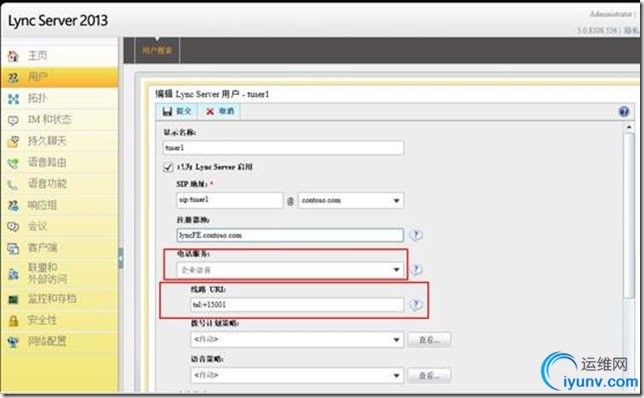
Task: Click the network configuration icon
Action: click(13, 342)
